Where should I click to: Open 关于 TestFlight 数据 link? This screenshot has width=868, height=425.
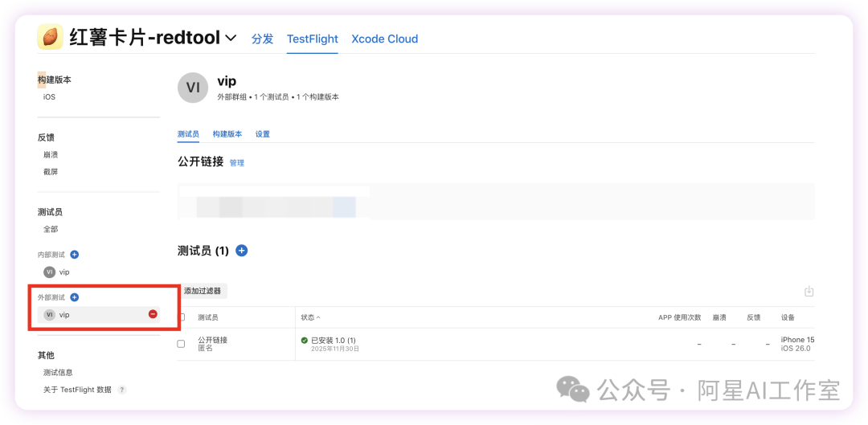click(x=77, y=390)
